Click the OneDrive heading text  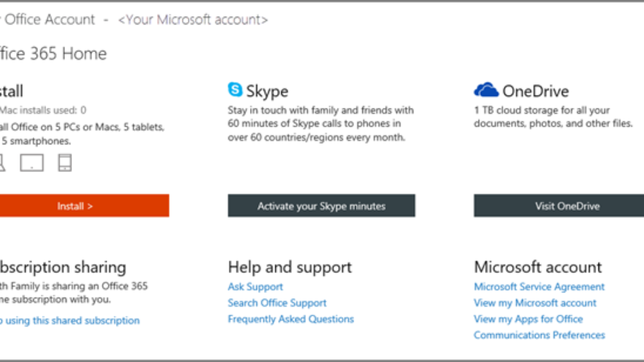[535, 91]
